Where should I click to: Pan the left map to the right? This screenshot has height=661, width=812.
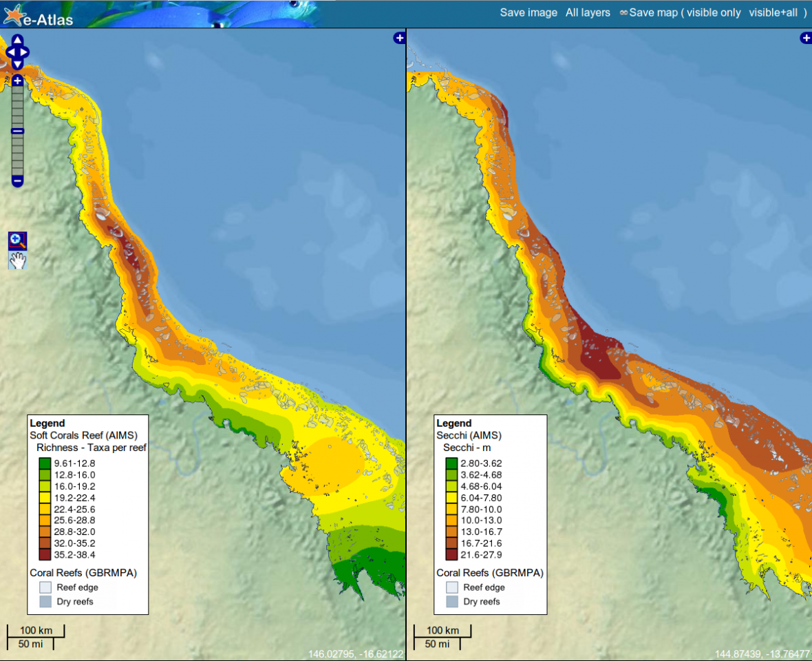(24, 52)
